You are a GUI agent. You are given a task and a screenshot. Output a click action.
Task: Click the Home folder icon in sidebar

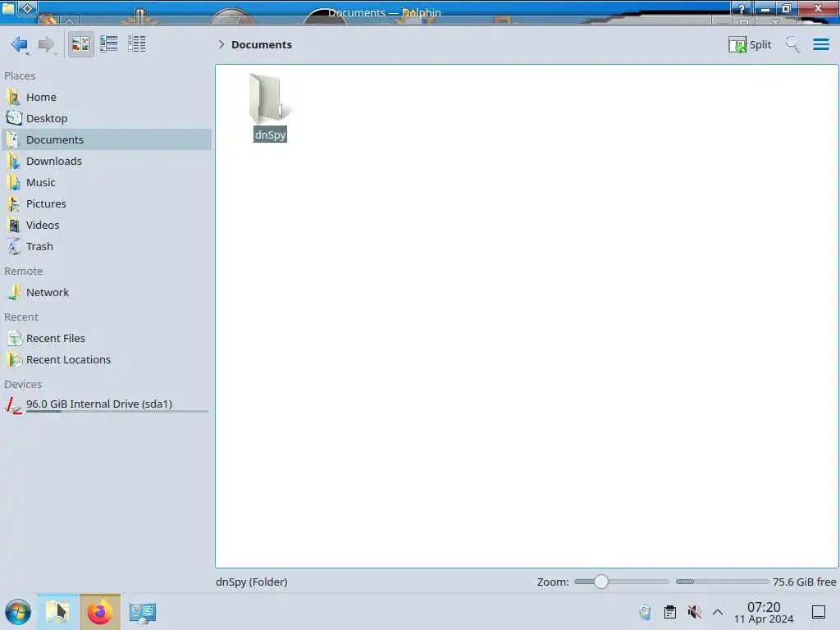(x=14, y=97)
